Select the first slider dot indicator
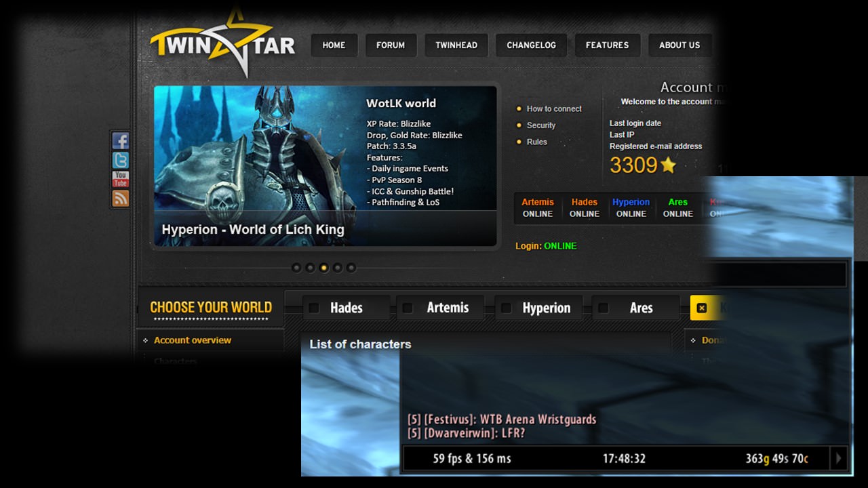This screenshot has width=868, height=488. coord(296,268)
